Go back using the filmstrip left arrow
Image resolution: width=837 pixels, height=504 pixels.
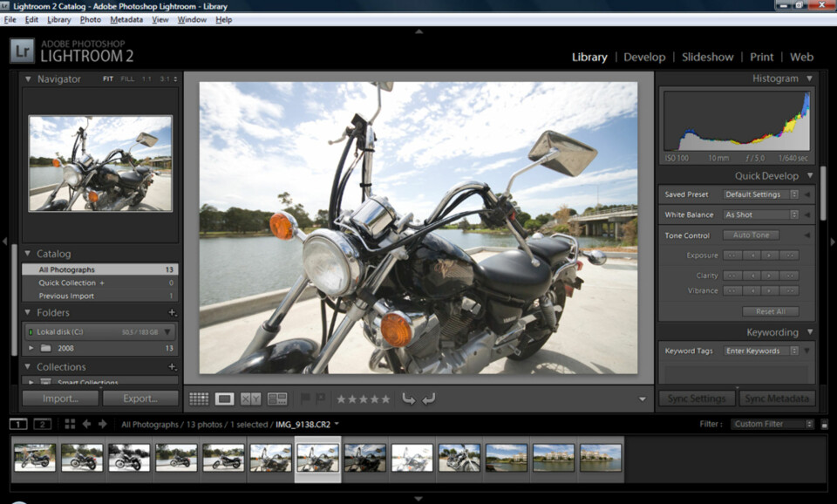point(86,424)
